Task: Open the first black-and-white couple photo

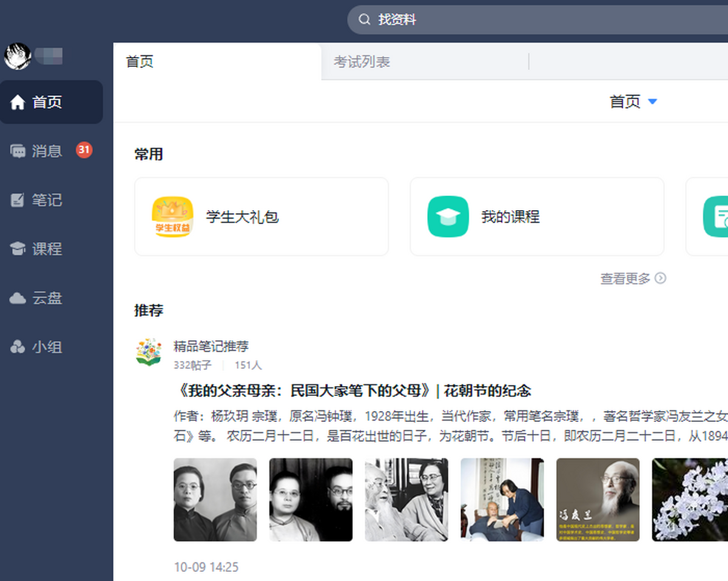Action: [215, 500]
